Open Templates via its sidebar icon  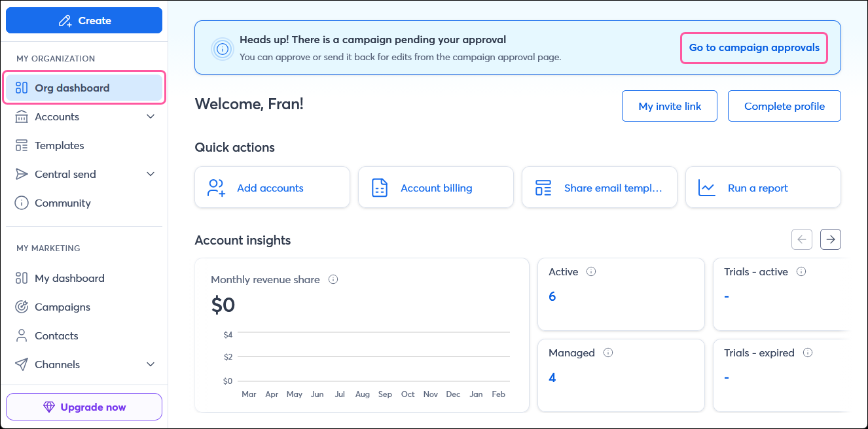pyautogui.click(x=20, y=145)
